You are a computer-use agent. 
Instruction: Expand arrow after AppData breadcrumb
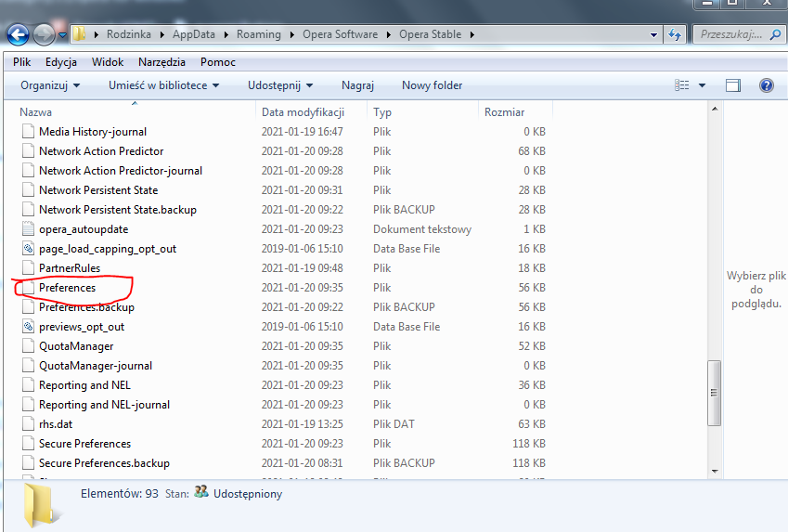click(226, 34)
